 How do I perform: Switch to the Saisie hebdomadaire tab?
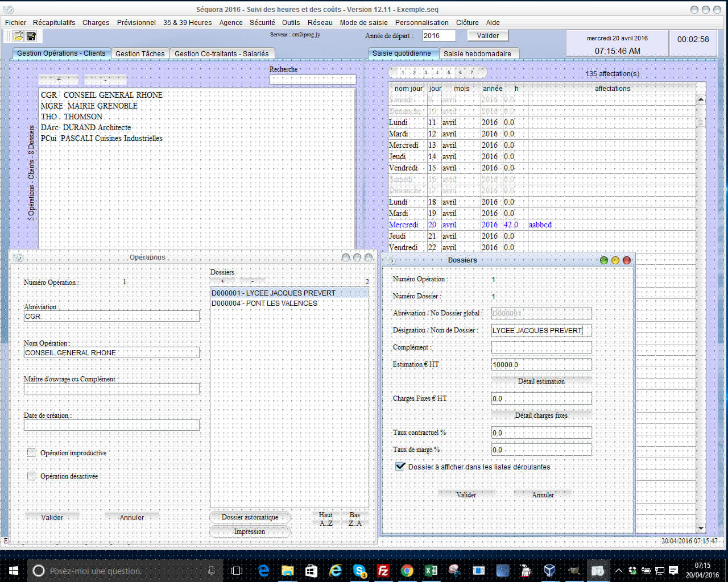pos(477,54)
